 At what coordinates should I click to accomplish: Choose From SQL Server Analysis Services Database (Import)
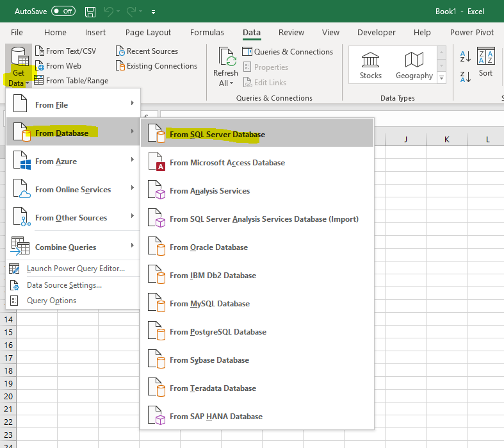[x=257, y=218]
